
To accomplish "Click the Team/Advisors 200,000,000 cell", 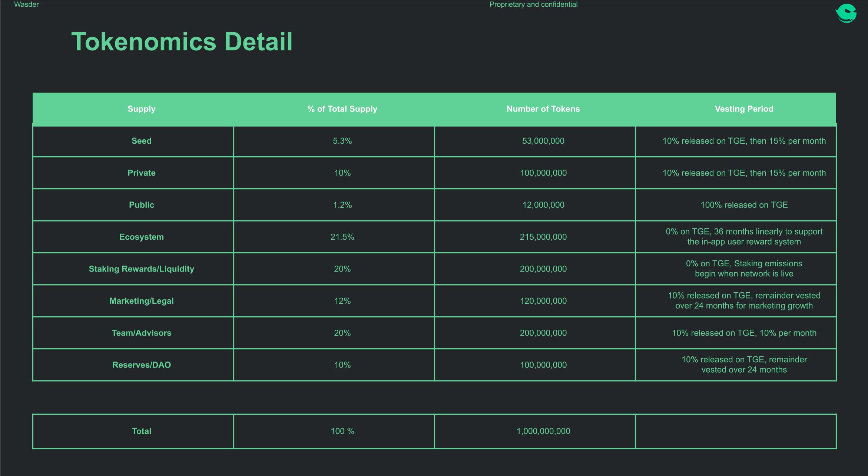I will pyautogui.click(x=543, y=333).
